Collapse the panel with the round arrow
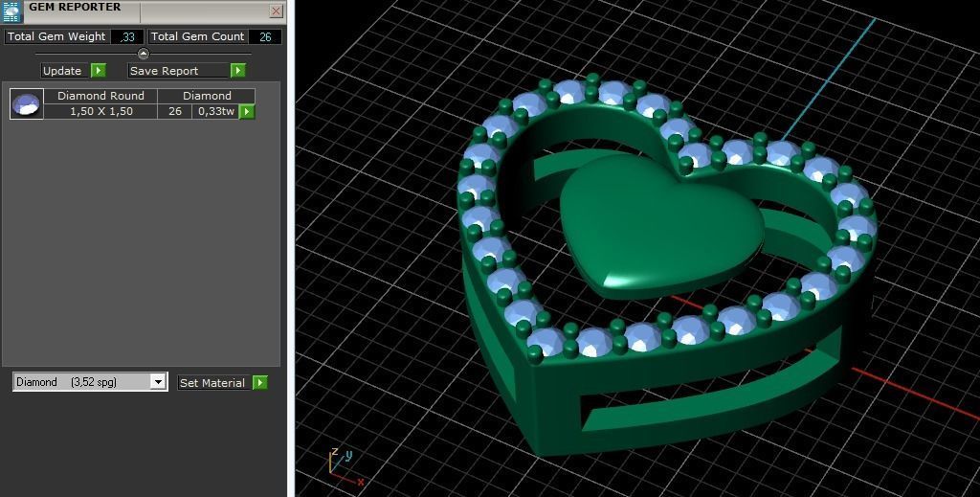Image resolution: width=980 pixels, height=497 pixels. pyautogui.click(x=144, y=54)
